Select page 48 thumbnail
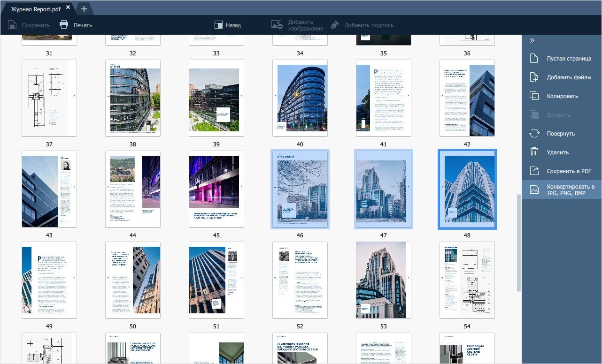602x364 pixels. click(x=467, y=189)
